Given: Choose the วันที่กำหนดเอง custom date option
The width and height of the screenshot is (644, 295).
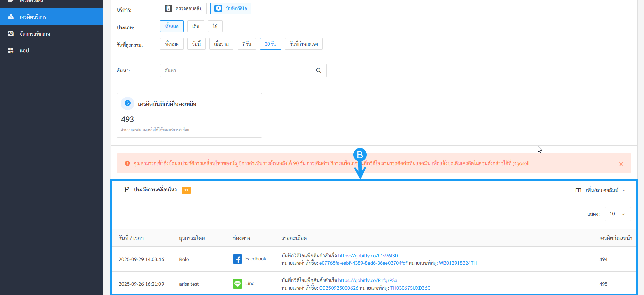Looking at the screenshot, I should (304, 44).
